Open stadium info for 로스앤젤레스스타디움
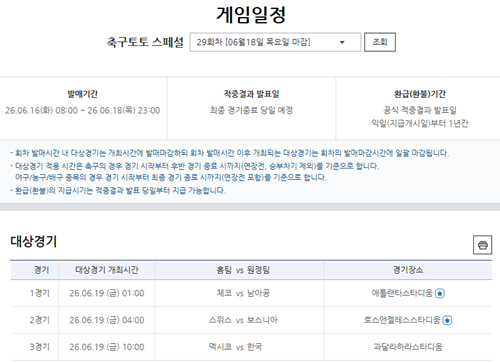 click(447, 321)
